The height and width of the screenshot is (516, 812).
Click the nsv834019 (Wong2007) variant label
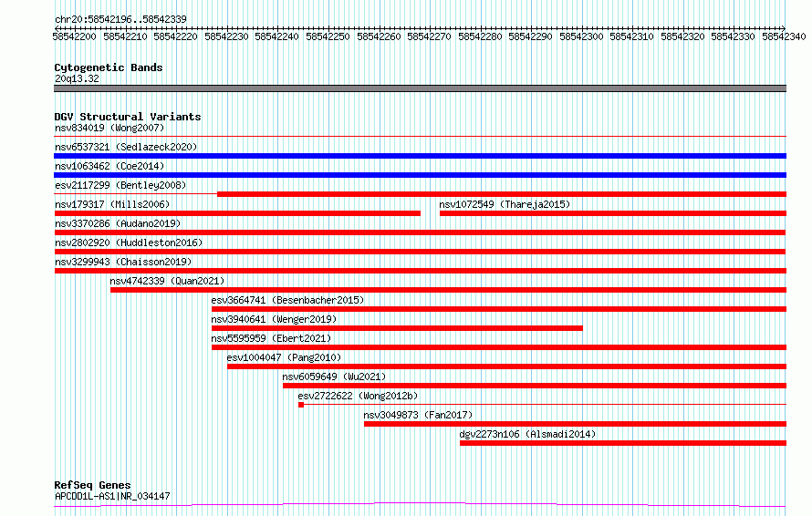tap(109, 128)
